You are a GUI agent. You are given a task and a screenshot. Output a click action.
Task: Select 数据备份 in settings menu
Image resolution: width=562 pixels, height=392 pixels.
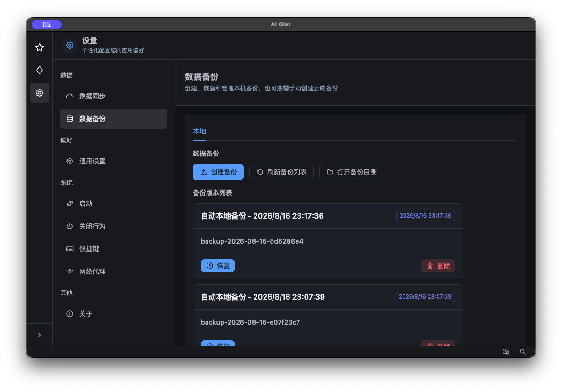click(114, 119)
